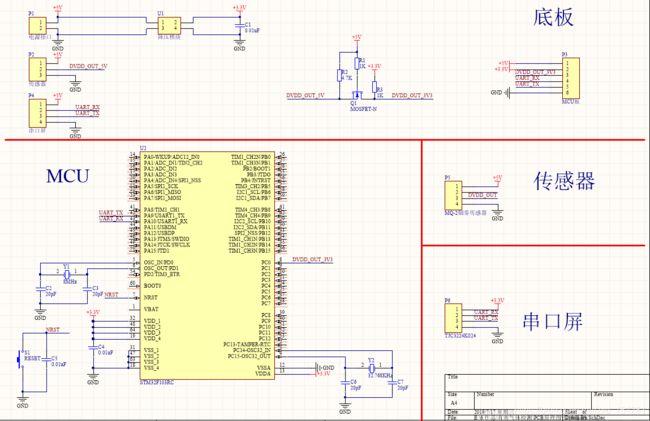Select the P2 three-pin connector symbol
650x421 pixels.
coord(38,69)
